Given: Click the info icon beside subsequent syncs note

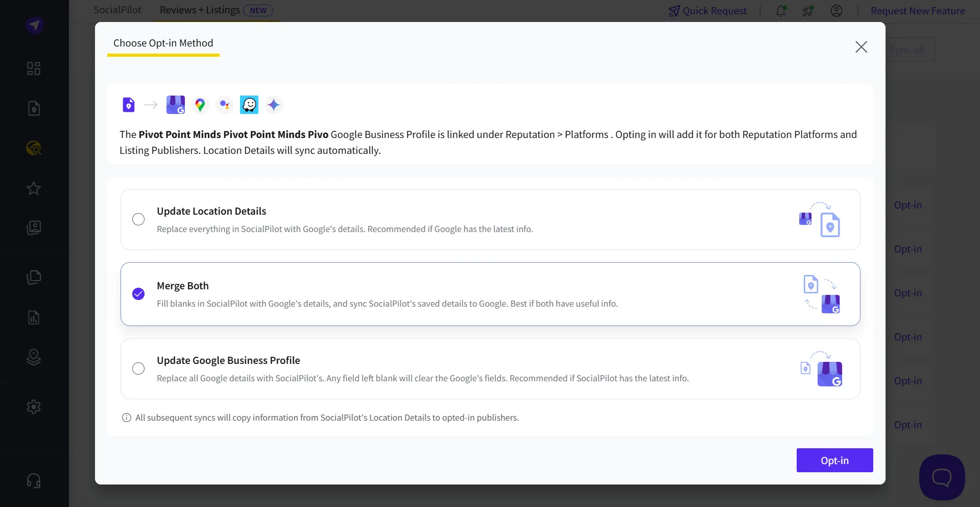Looking at the screenshot, I should [127, 418].
